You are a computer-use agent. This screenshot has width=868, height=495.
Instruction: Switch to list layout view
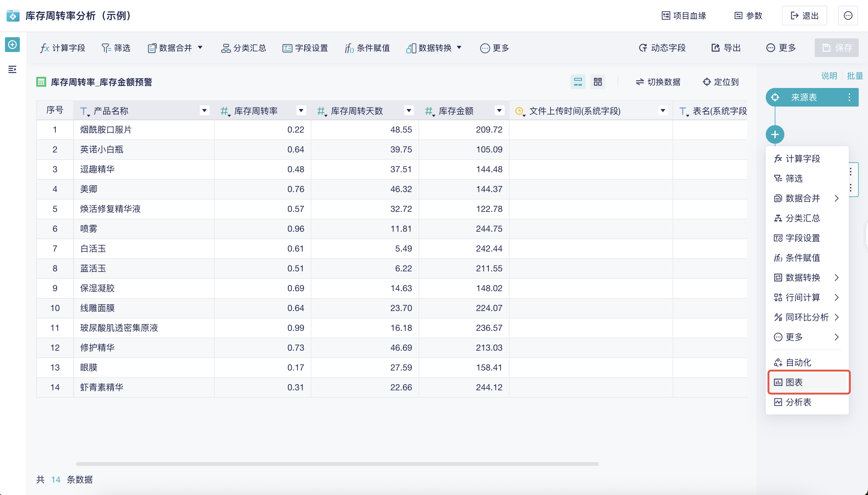pyautogui.click(x=578, y=82)
